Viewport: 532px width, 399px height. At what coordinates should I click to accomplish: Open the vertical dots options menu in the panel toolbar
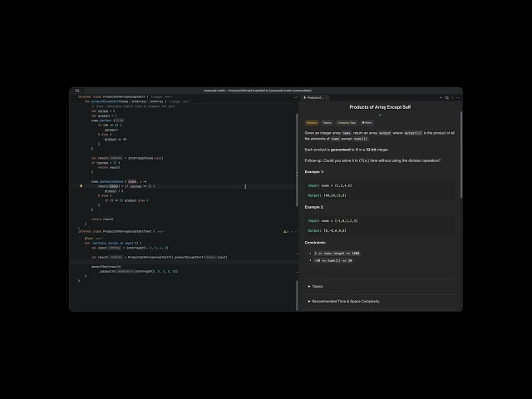452,98
